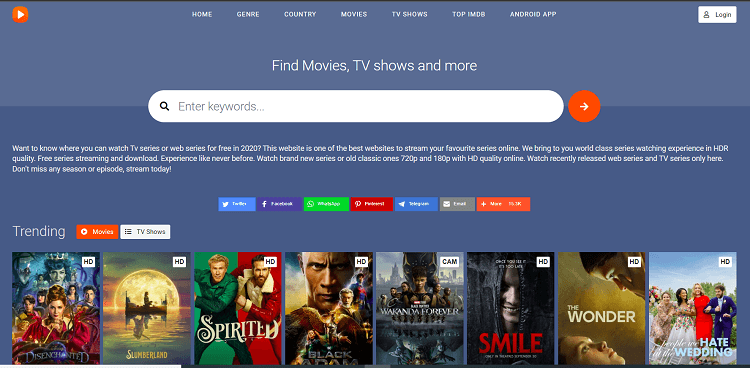
Task: Click the Login button
Action: click(717, 15)
